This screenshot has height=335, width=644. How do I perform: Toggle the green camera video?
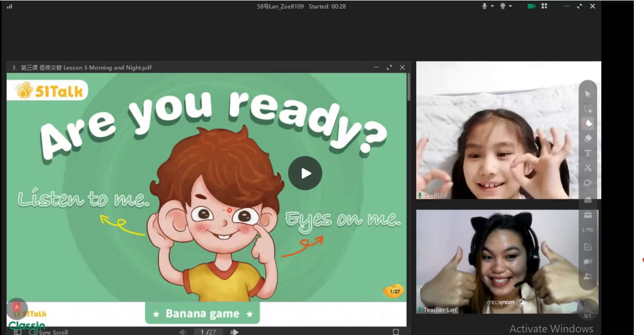[531, 6]
